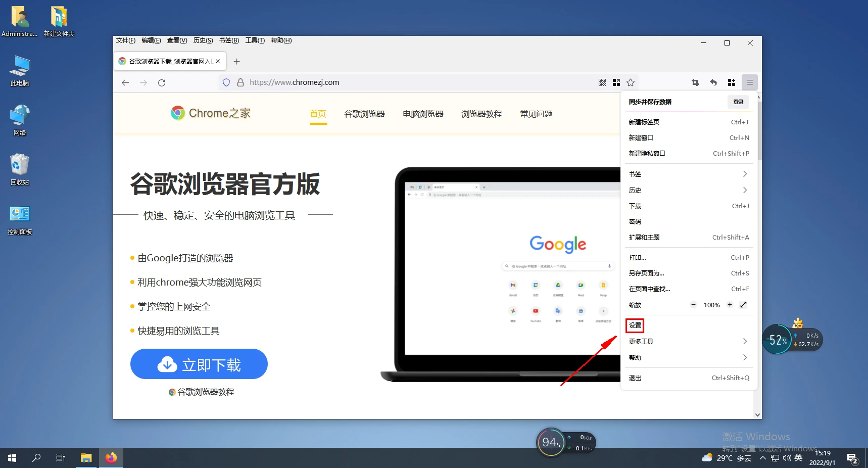Select 退出 to quit the browser
Viewport: 868px width, 468px height.
tap(689, 378)
